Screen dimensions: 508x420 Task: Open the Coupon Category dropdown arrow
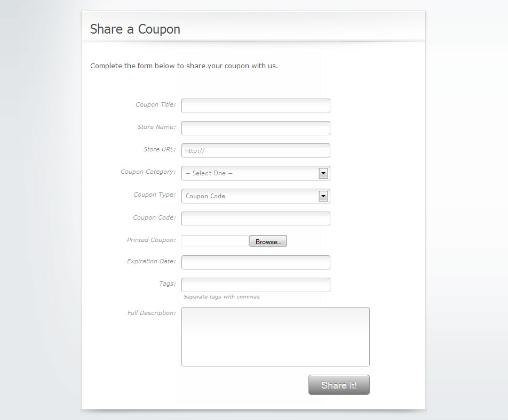click(323, 173)
